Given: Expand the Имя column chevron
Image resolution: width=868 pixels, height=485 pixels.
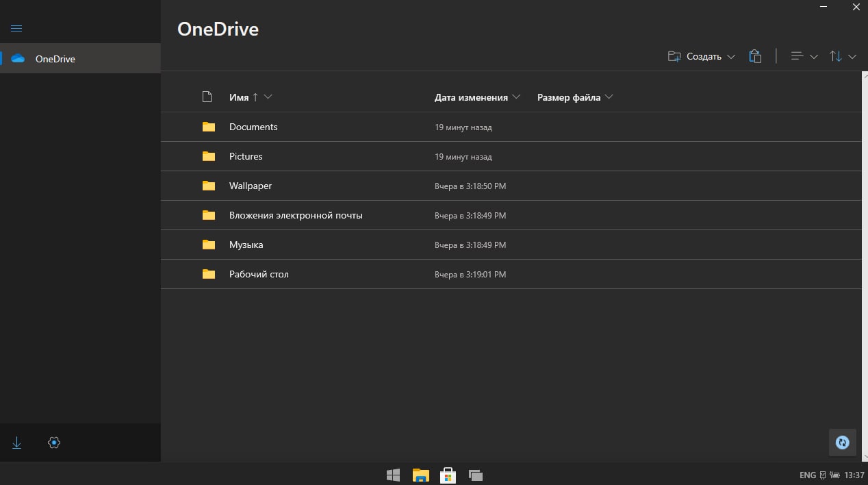Looking at the screenshot, I should click(268, 97).
